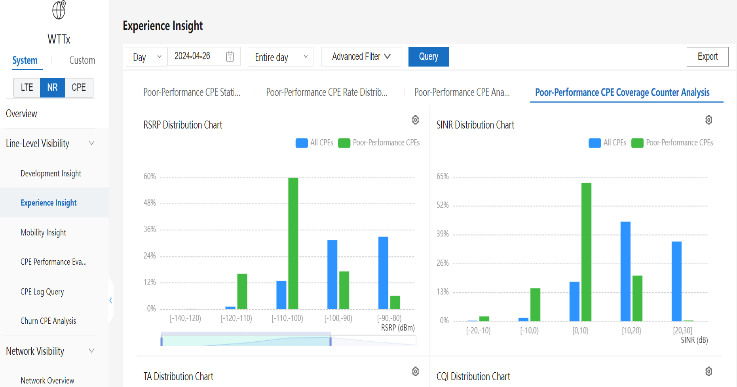Click the Experience Insight page heading
This screenshot has width=737, height=387.
click(163, 26)
